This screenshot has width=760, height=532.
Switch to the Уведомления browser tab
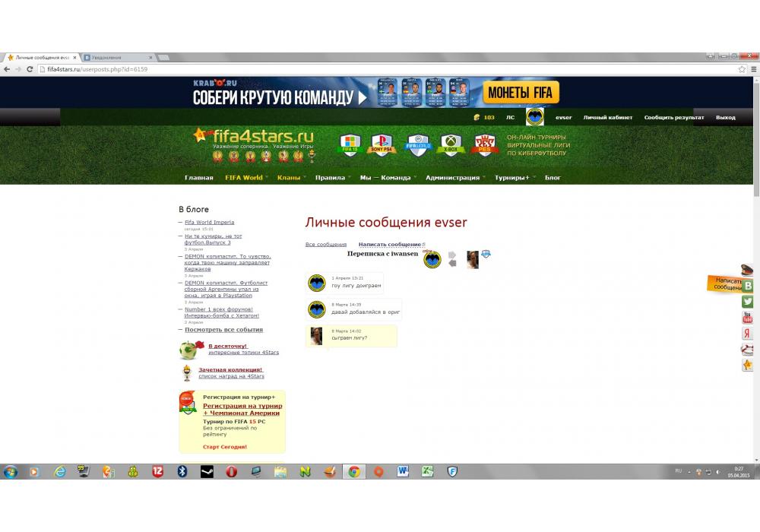click(x=118, y=57)
